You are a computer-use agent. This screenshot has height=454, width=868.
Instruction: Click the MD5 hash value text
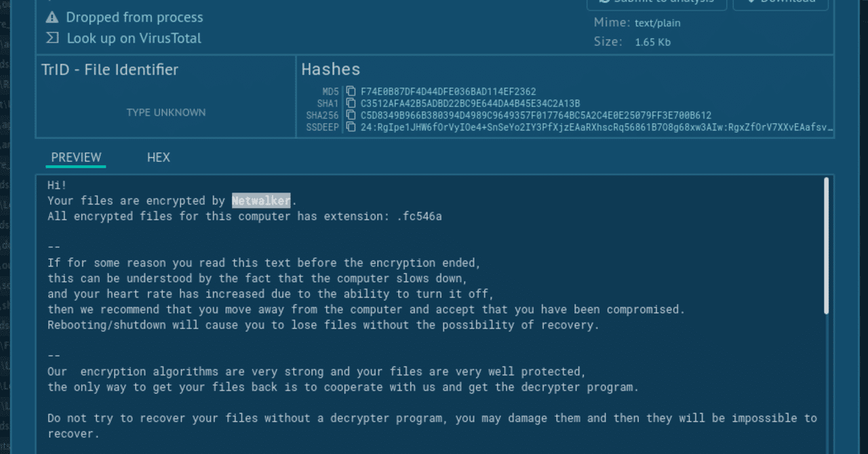pos(448,91)
